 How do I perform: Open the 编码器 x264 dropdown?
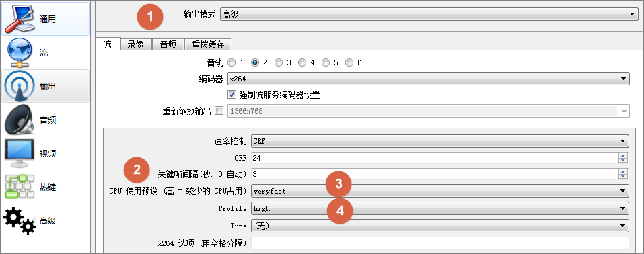[429, 79]
